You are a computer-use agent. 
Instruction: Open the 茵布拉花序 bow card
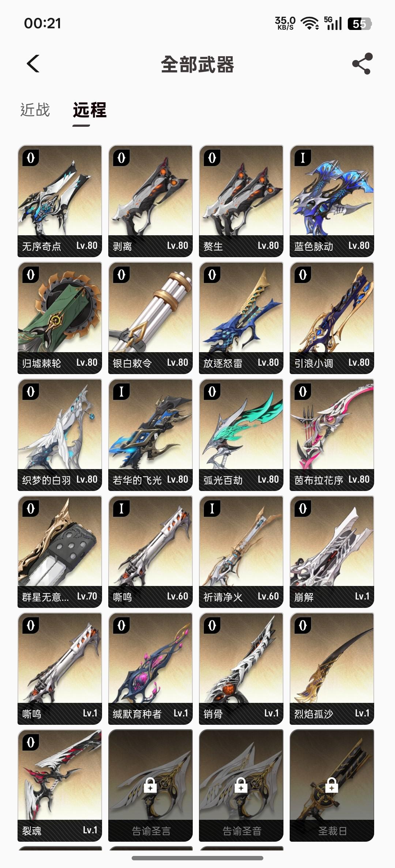click(x=332, y=435)
